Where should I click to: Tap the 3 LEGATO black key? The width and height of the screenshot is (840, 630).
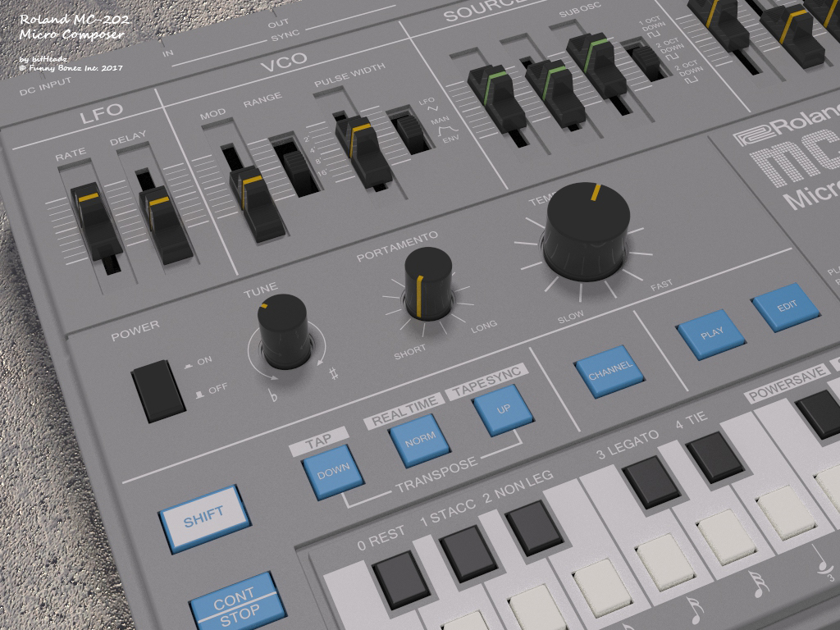click(651, 482)
